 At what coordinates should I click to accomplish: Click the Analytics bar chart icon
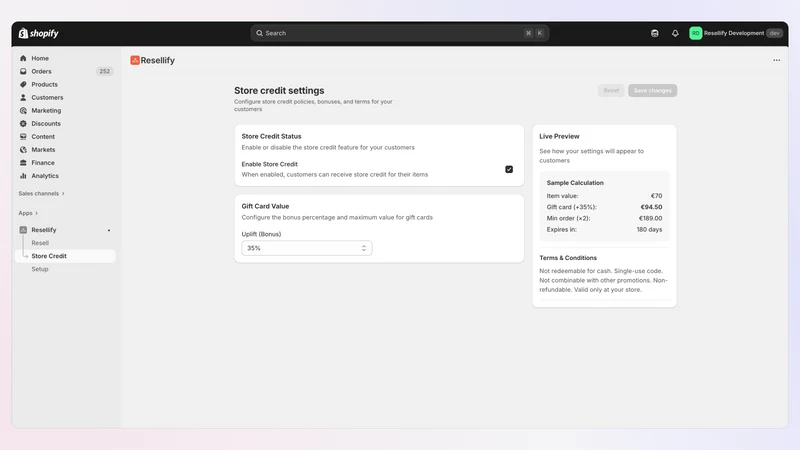point(23,176)
